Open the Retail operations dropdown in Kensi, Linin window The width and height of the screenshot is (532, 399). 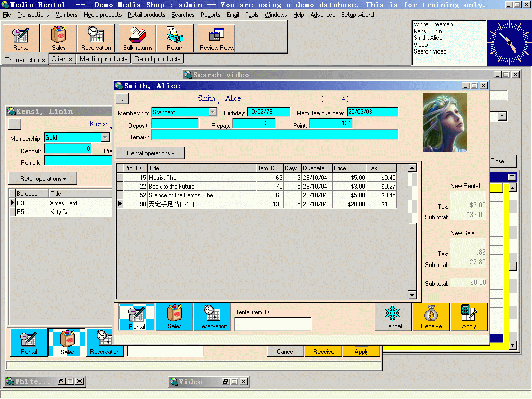tap(42, 178)
